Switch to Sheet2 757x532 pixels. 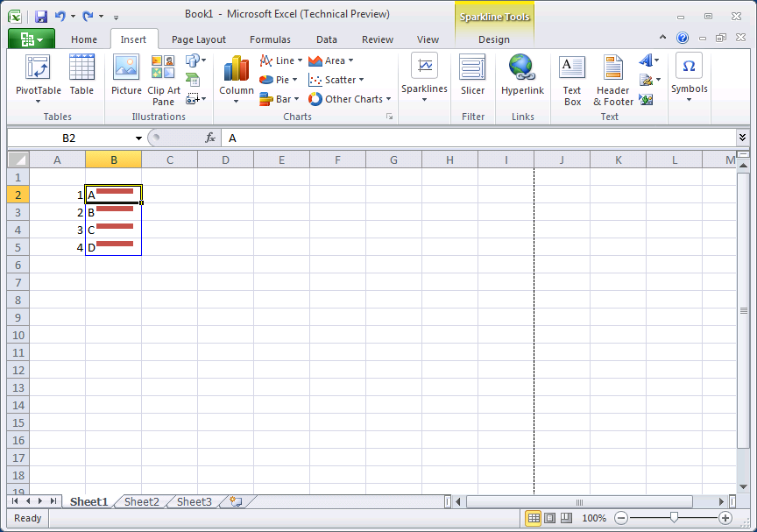point(141,501)
